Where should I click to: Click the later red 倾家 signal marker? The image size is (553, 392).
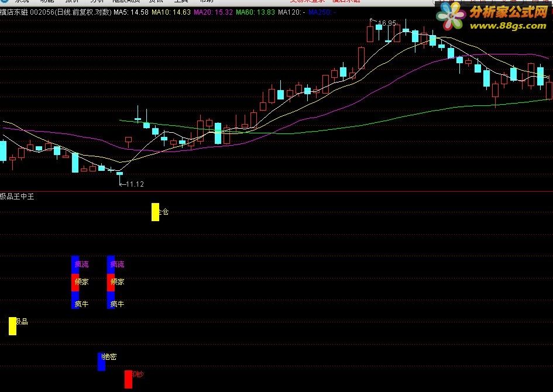(x=111, y=283)
